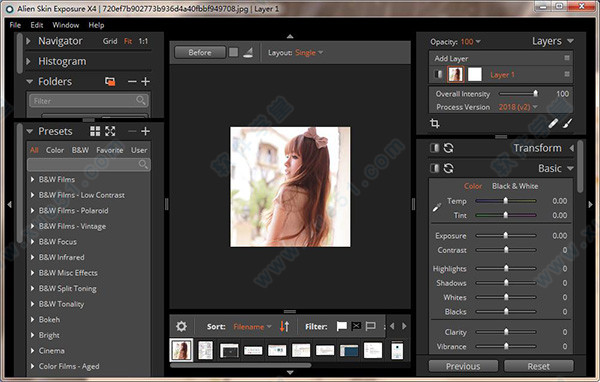The height and width of the screenshot is (382, 600).
Task: Filter by rejected black flag
Action: [x=356, y=326]
